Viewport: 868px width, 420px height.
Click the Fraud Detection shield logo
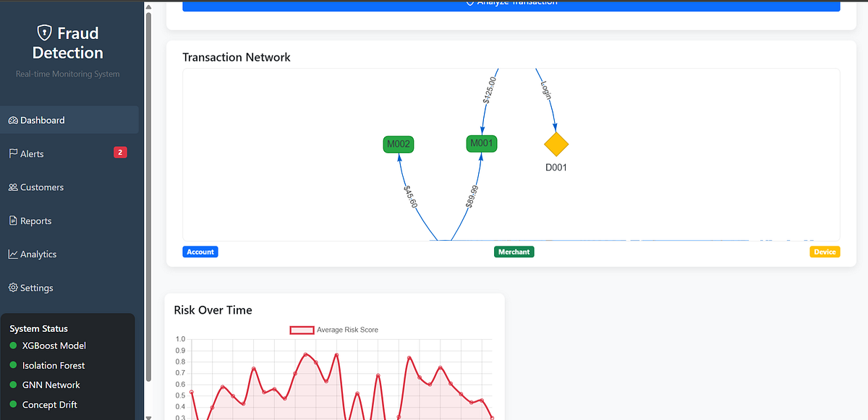coord(45,33)
